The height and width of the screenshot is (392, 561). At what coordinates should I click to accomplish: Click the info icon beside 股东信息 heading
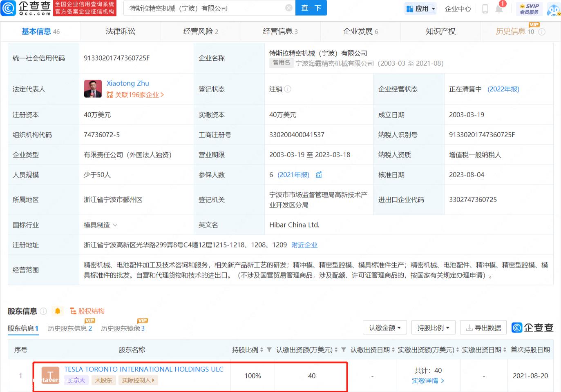point(43,311)
